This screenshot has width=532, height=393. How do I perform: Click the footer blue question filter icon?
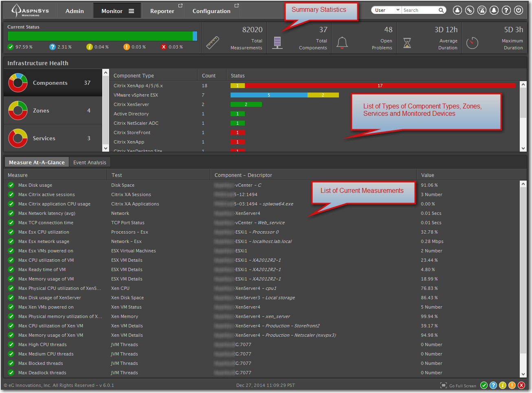coord(493,385)
